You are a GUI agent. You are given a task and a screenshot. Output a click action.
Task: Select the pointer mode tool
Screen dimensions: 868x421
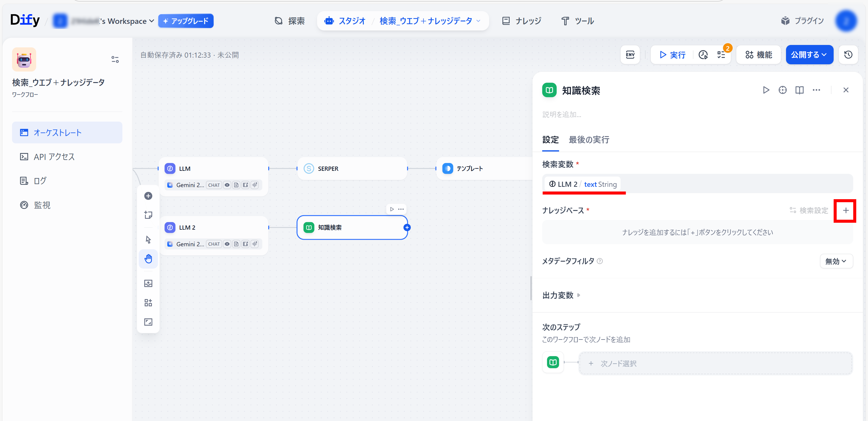[x=148, y=240]
